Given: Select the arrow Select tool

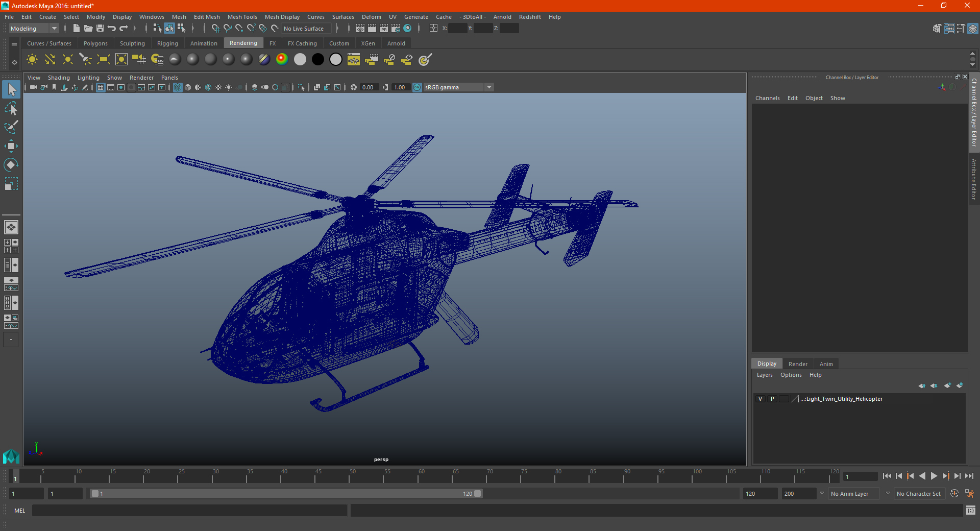Looking at the screenshot, I should coord(11,90).
